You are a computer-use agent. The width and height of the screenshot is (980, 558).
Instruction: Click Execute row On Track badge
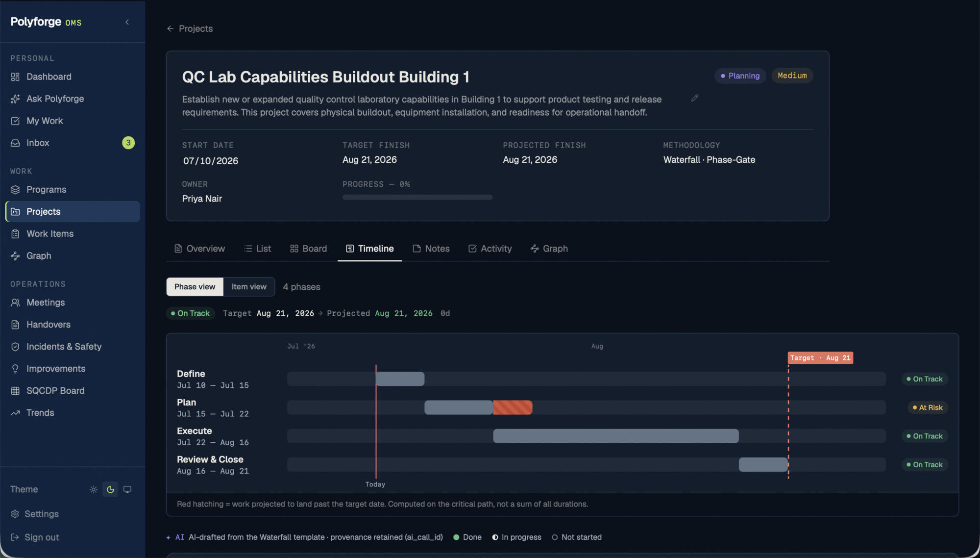coord(925,436)
